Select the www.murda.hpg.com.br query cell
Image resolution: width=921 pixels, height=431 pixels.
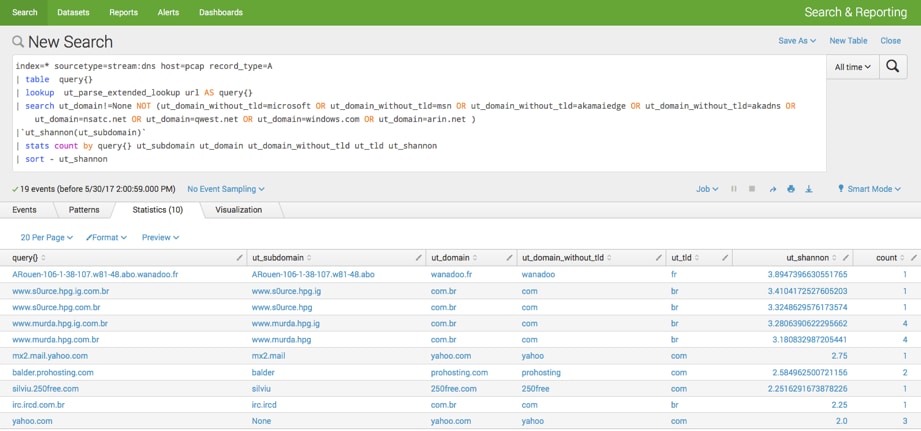(x=55, y=339)
